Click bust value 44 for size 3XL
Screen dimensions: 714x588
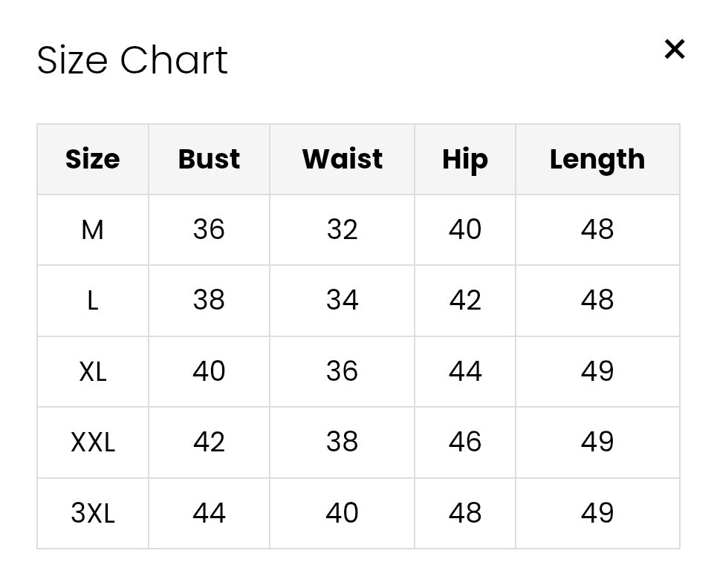pos(209,513)
